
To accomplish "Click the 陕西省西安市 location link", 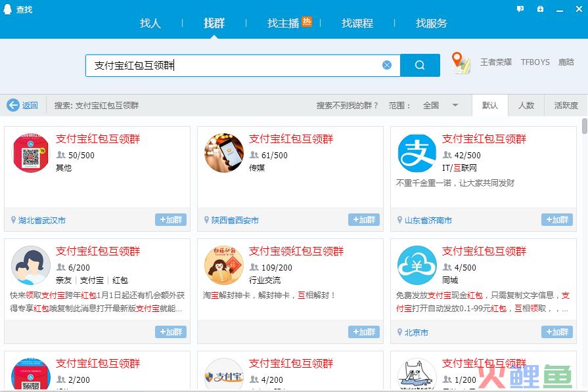I will click(235, 221).
